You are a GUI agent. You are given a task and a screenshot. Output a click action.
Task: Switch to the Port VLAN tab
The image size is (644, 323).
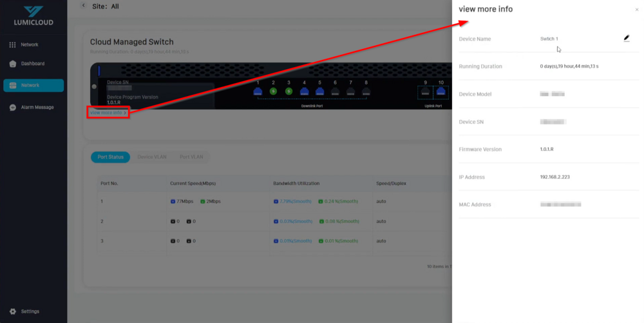pos(191,157)
